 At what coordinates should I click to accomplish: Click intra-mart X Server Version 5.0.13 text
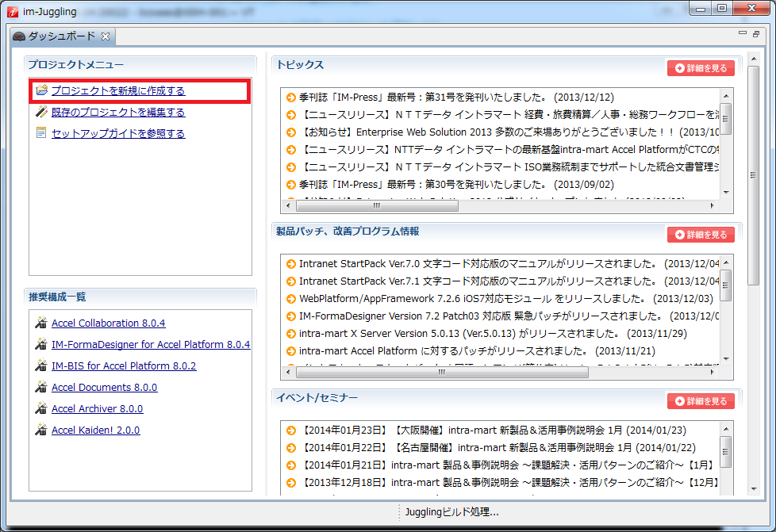click(x=493, y=334)
